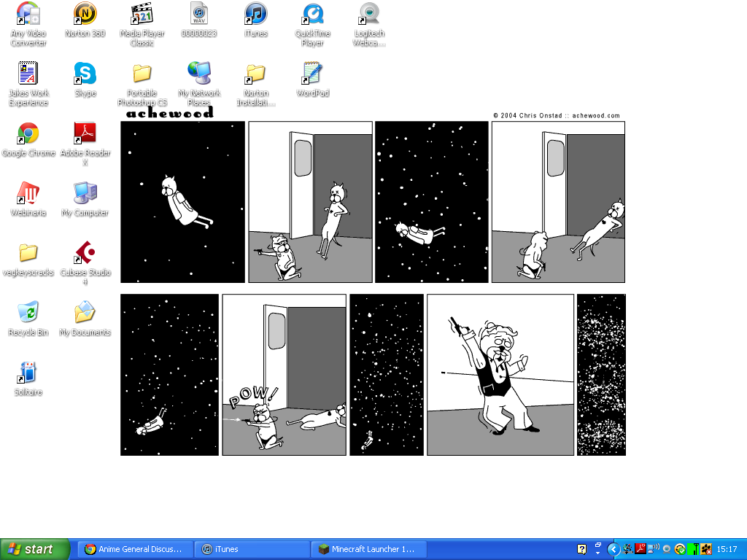Open the WordPad desktop shortcut
Image resolution: width=747 pixels, height=560 pixels.
click(312, 79)
